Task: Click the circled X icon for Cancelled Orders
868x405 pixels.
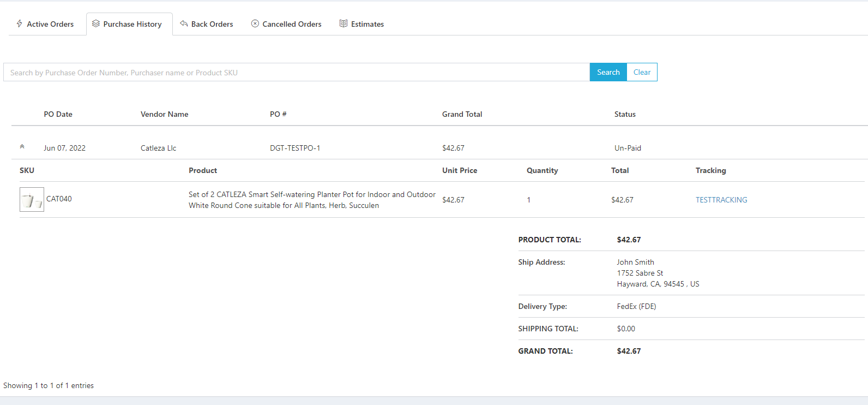Action: (255, 23)
